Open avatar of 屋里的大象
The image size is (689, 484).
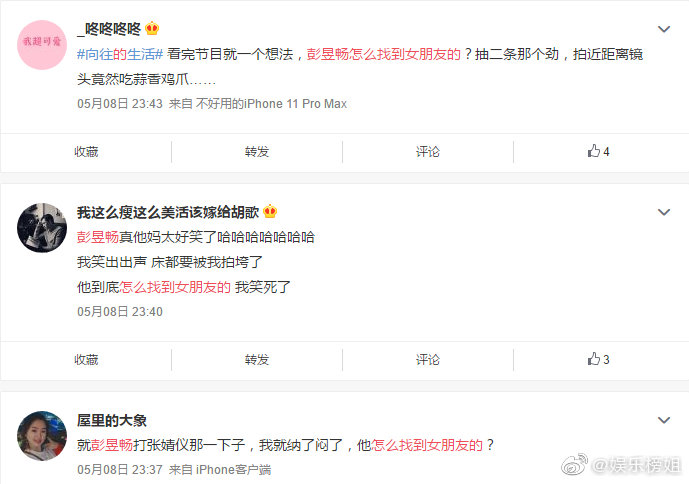pyautogui.click(x=42, y=436)
